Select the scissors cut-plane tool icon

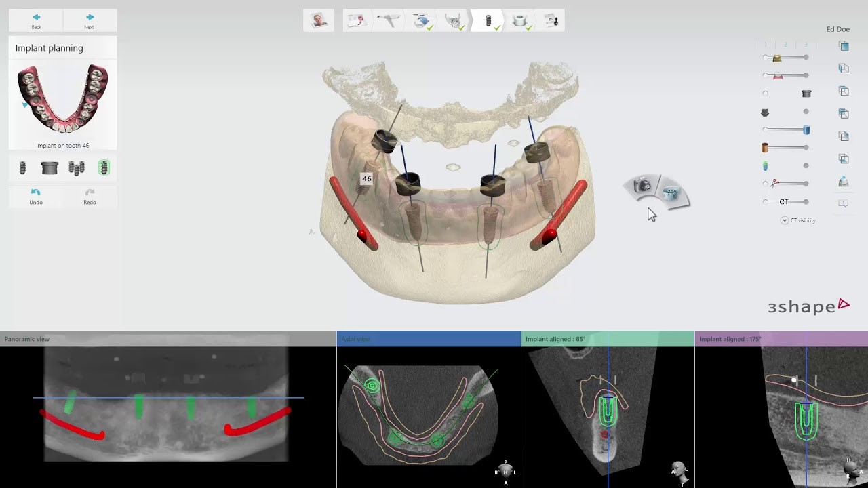[774, 182]
